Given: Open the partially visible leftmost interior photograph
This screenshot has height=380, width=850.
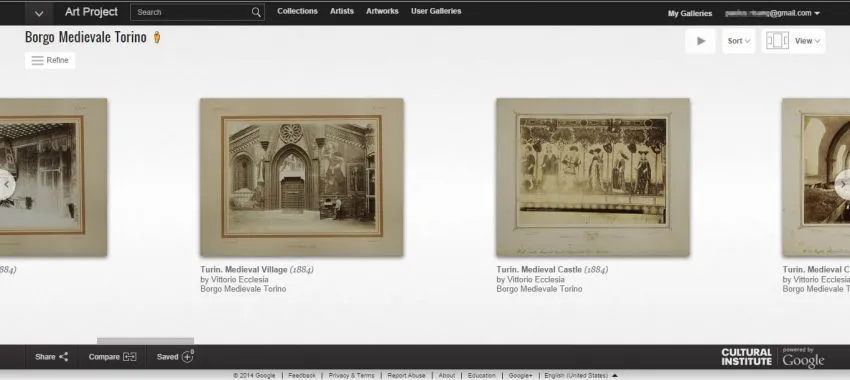Looking at the screenshot, I should pyautogui.click(x=54, y=177).
